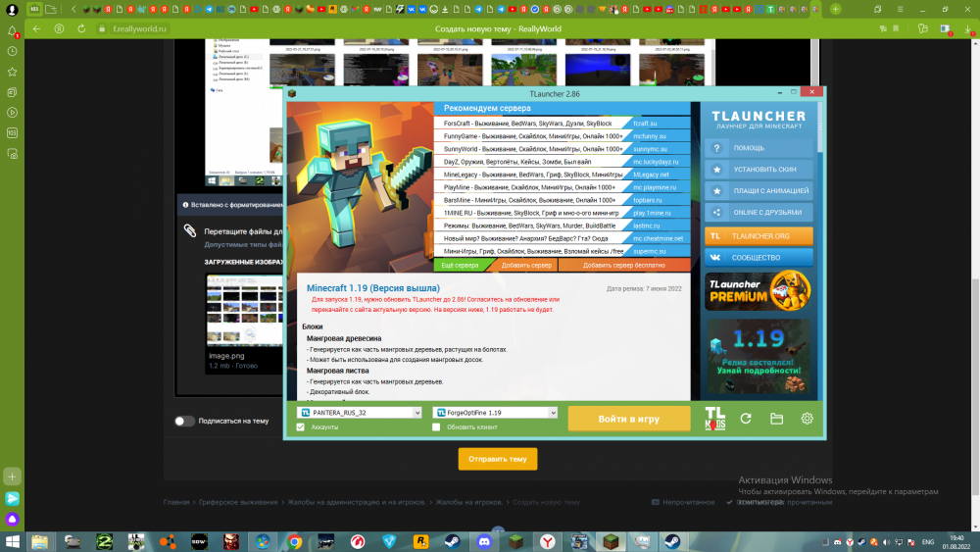Open Плащи с анимацией
The width and height of the screenshot is (980, 552).
point(759,190)
